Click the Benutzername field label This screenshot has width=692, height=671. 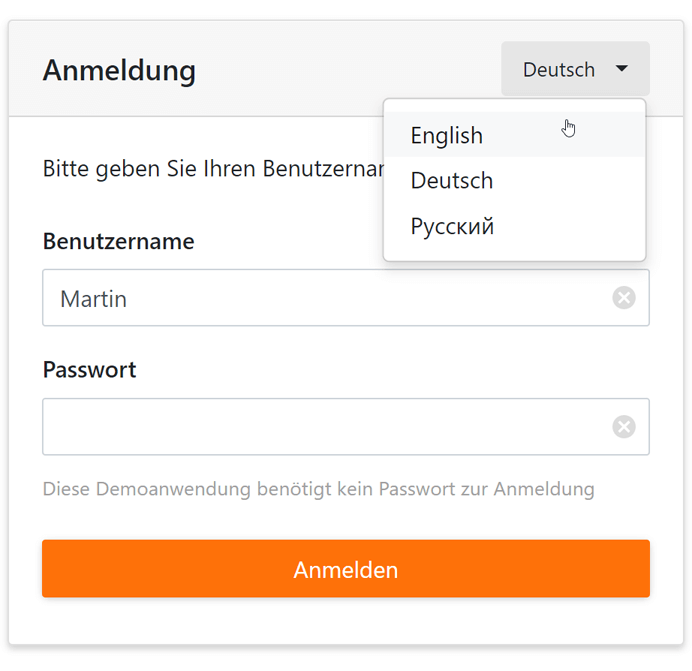(x=118, y=242)
